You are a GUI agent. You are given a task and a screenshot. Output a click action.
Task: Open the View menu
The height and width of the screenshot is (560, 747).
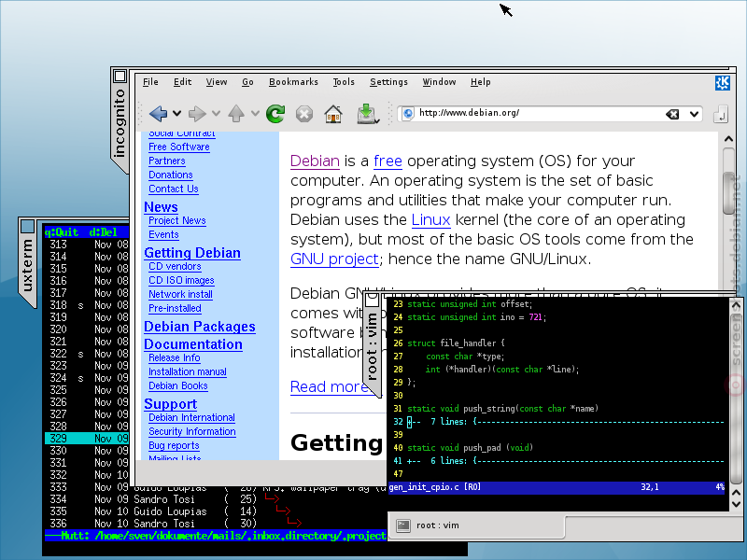(x=217, y=82)
